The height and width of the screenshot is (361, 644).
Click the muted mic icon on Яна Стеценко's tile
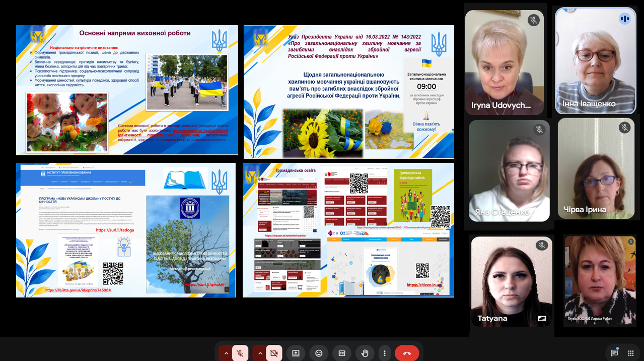539,130
